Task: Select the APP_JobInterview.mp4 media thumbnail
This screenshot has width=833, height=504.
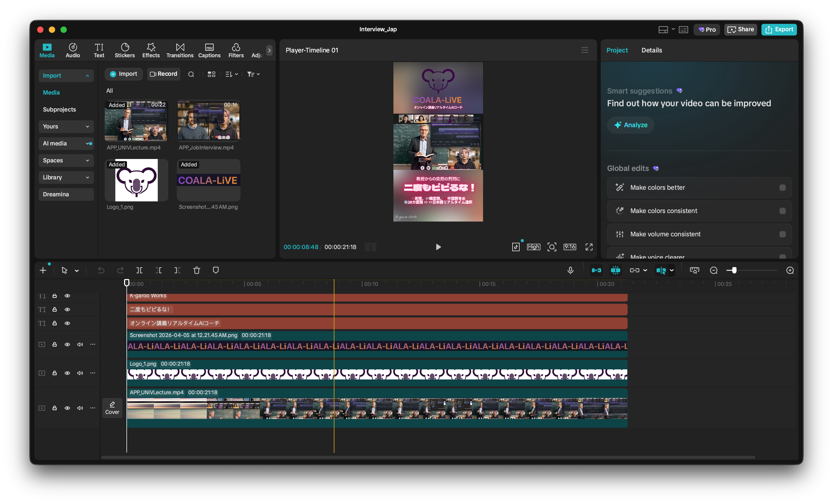Action: 209,121
